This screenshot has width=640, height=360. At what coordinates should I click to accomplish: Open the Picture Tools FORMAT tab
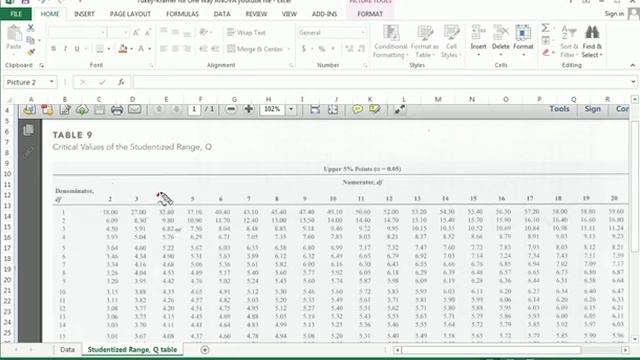coord(370,14)
